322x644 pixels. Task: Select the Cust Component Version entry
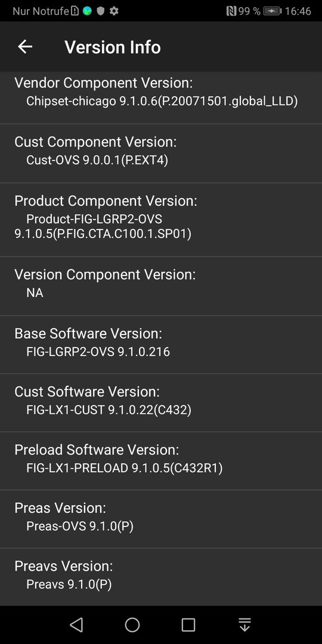click(161, 154)
